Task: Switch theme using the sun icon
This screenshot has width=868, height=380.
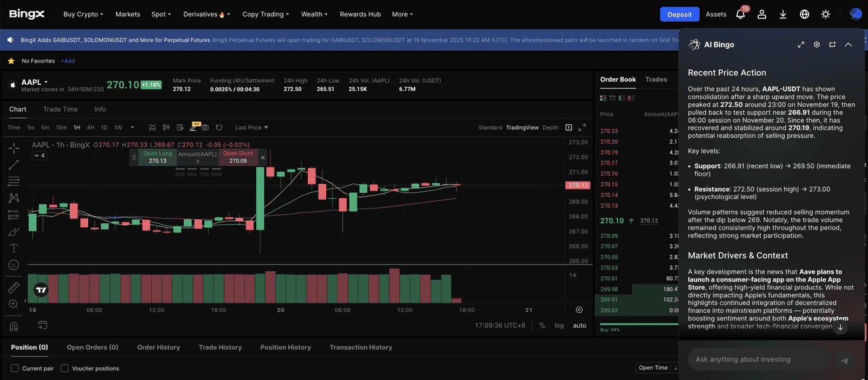Action: (x=825, y=14)
